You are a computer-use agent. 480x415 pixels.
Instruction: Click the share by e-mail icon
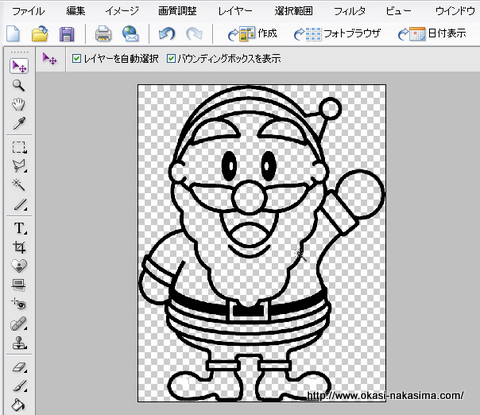coord(130,34)
